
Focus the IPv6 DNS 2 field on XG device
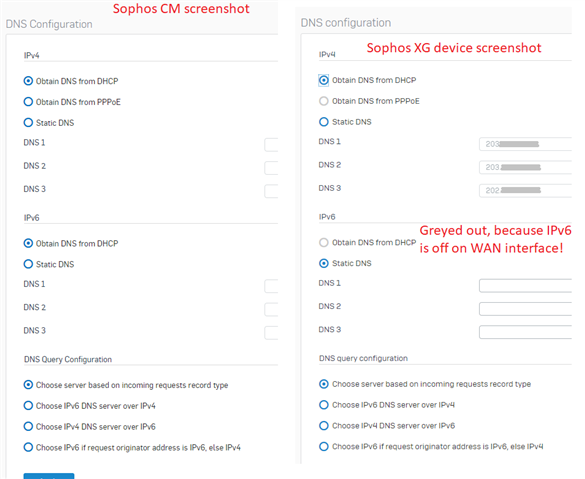(x=525, y=309)
